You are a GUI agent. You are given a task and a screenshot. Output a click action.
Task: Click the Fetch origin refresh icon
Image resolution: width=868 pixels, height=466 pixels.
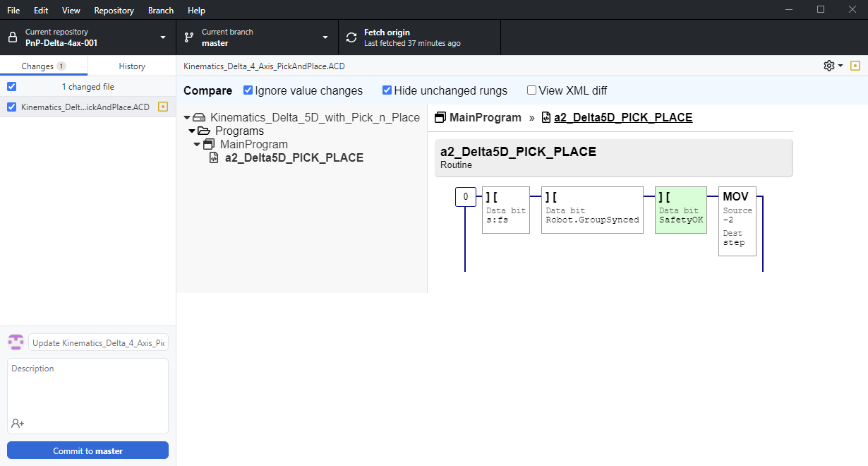pyautogui.click(x=351, y=37)
